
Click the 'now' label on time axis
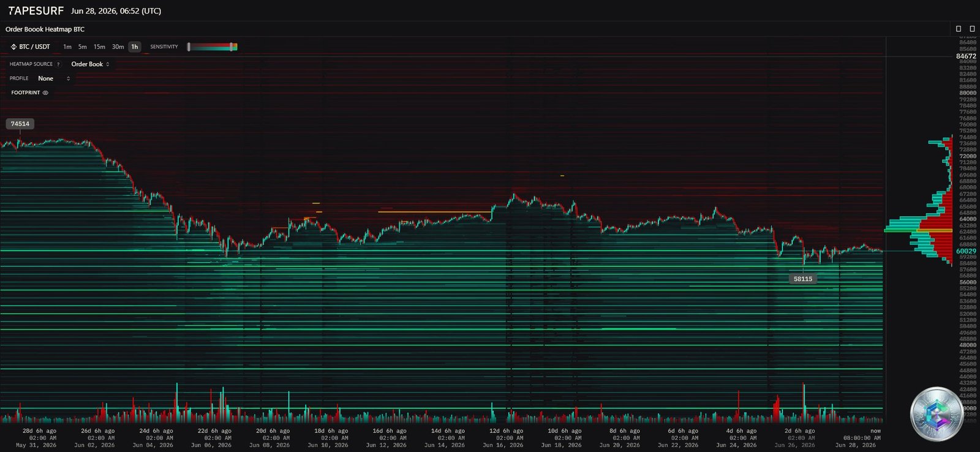(876, 431)
